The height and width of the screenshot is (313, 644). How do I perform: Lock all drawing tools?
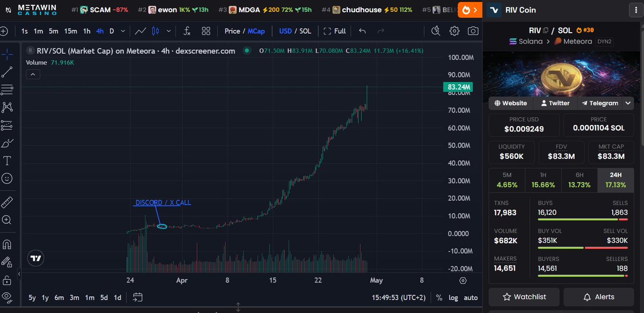7,280
